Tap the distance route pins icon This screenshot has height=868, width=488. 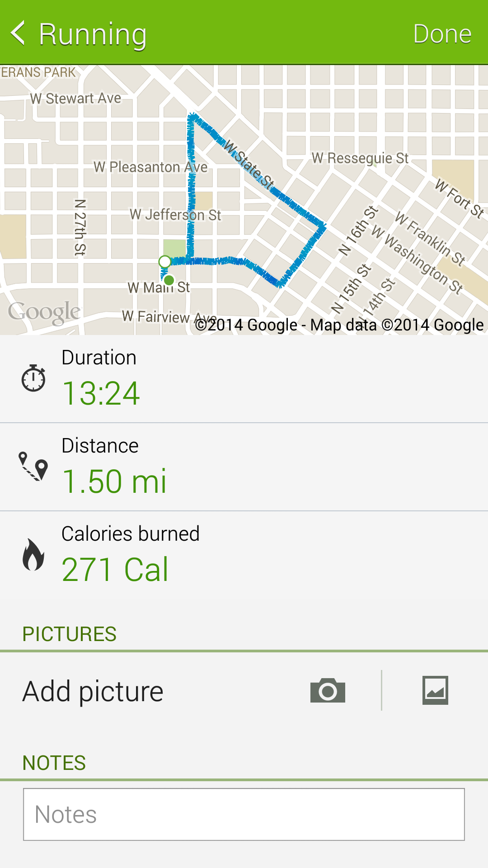33,466
